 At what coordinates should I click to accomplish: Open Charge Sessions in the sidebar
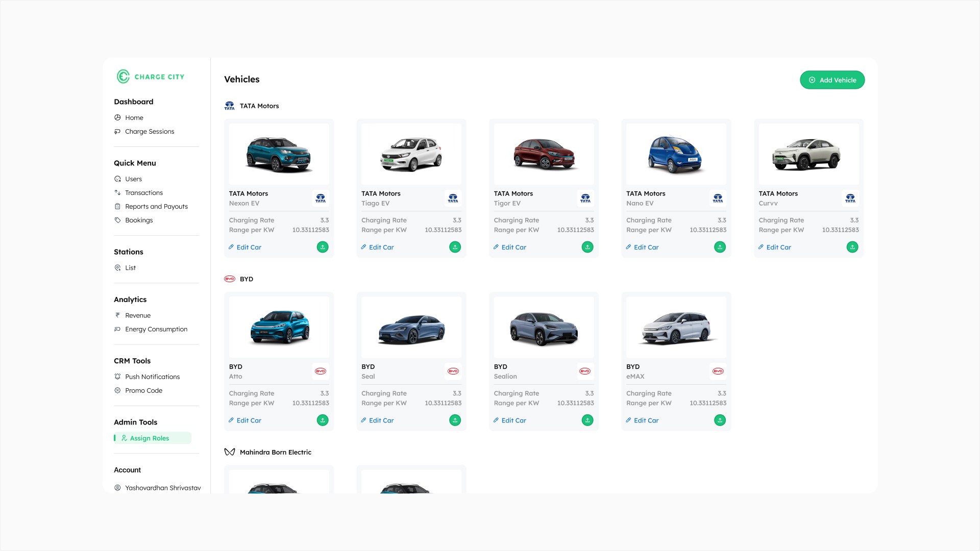click(150, 132)
